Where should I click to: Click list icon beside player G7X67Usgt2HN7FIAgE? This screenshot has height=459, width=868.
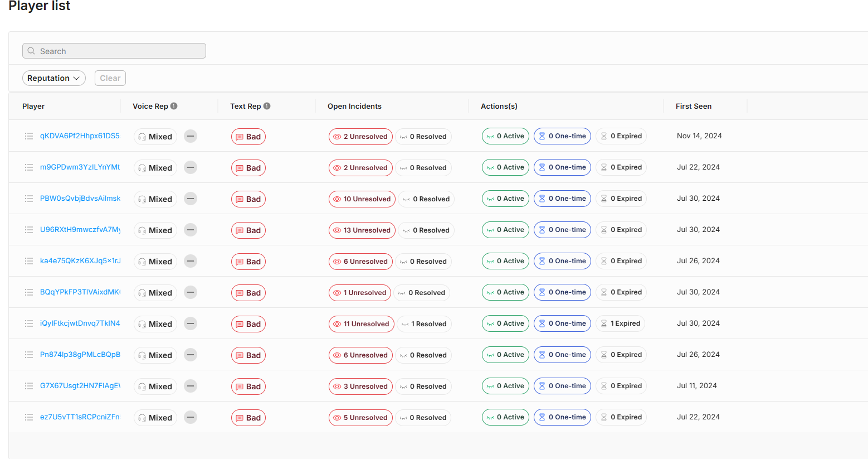[29, 386]
